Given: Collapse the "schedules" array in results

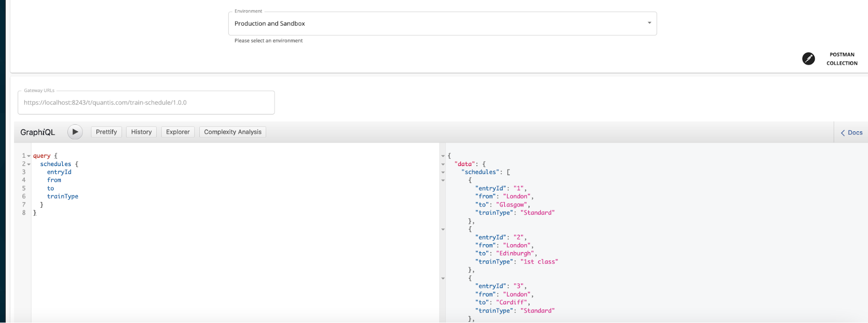Looking at the screenshot, I should click(443, 172).
